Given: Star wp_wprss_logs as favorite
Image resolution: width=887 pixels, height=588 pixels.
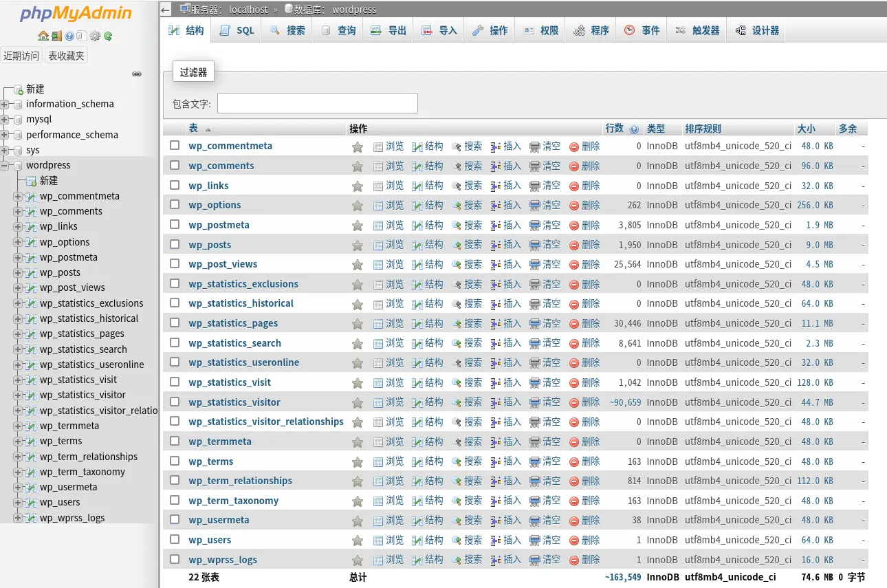Looking at the screenshot, I should (x=358, y=560).
